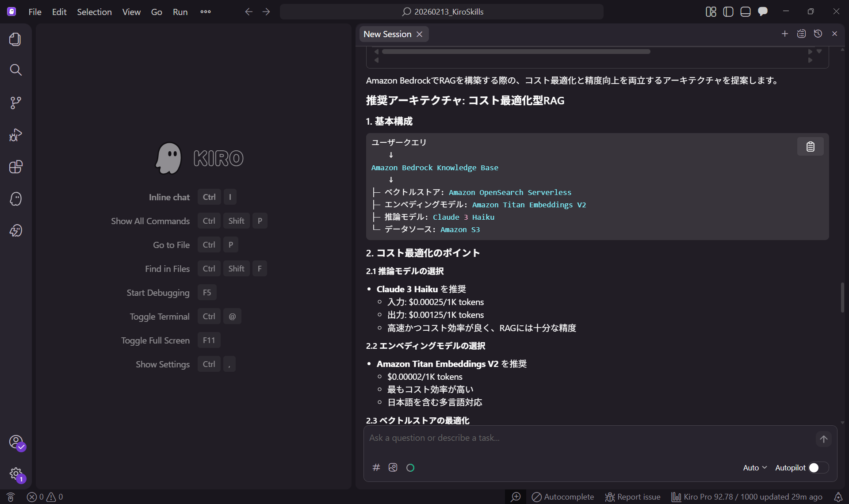Open the Extensions view
This screenshot has height=504, width=849.
pyautogui.click(x=15, y=167)
